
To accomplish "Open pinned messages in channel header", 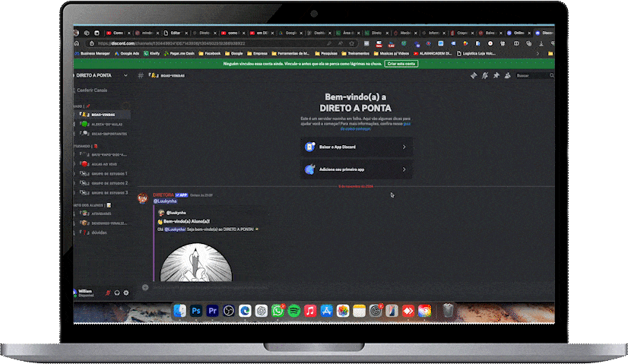I will pyautogui.click(x=496, y=76).
